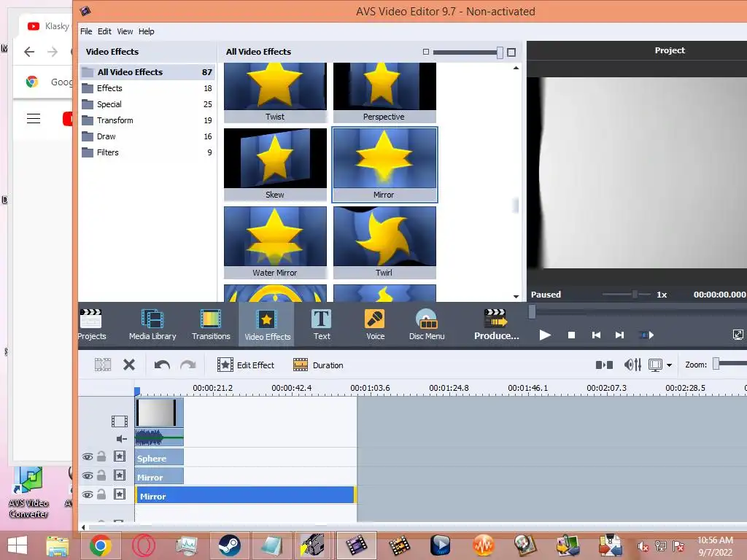
Task: Click large thumbnails icon
Action: coord(511,52)
